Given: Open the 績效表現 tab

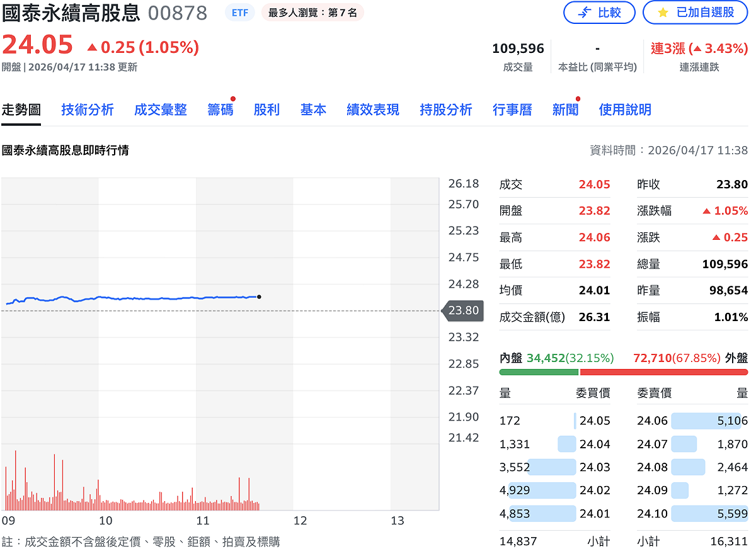Looking at the screenshot, I should pos(373,110).
